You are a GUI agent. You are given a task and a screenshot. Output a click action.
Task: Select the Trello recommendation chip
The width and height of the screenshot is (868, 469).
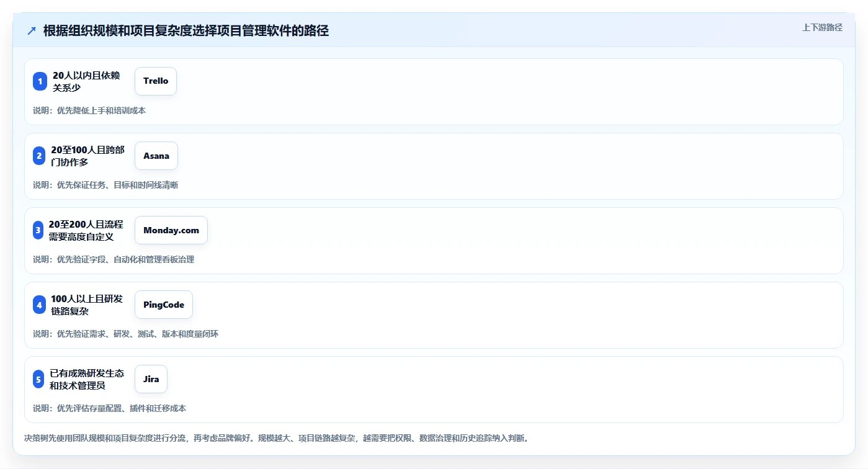[x=156, y=81]
